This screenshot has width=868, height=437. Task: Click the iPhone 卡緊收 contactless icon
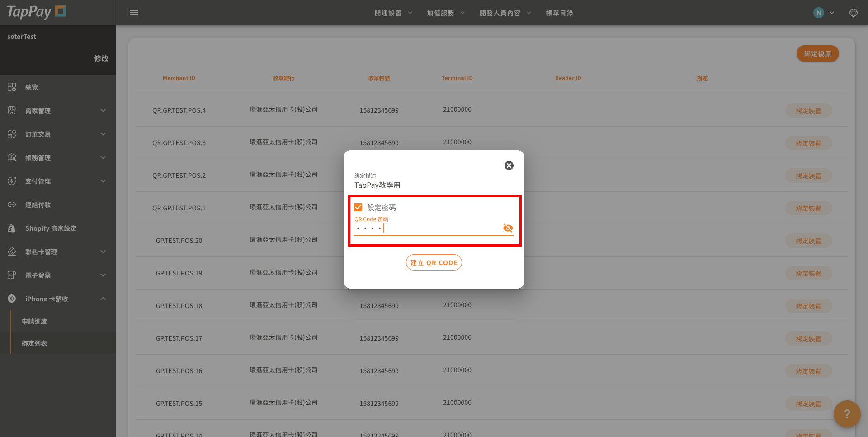coord(12,299)
